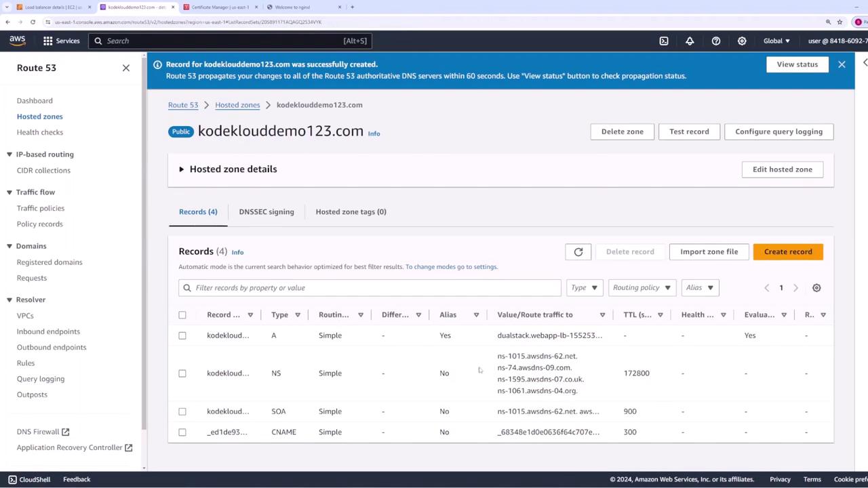Click the Create record button

[787, 251]
